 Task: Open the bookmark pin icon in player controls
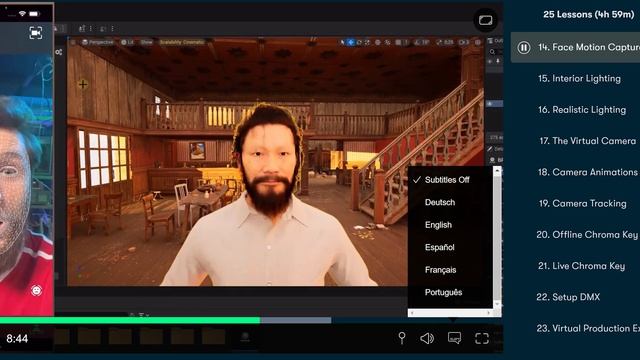pyautogui.click(x=402, y=338)
